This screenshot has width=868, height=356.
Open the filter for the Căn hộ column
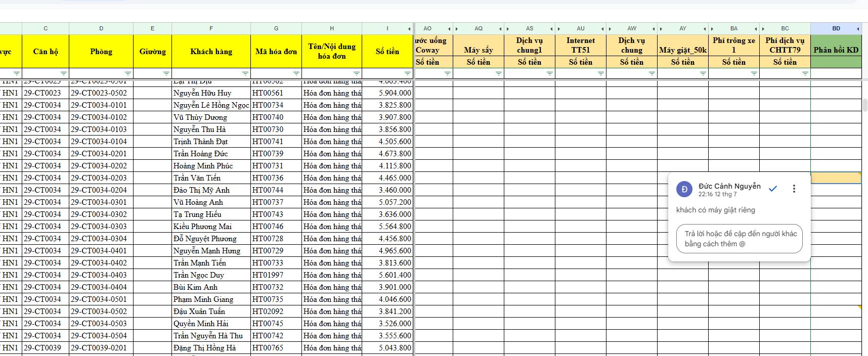pyautogui.click(x=63, y=74)
